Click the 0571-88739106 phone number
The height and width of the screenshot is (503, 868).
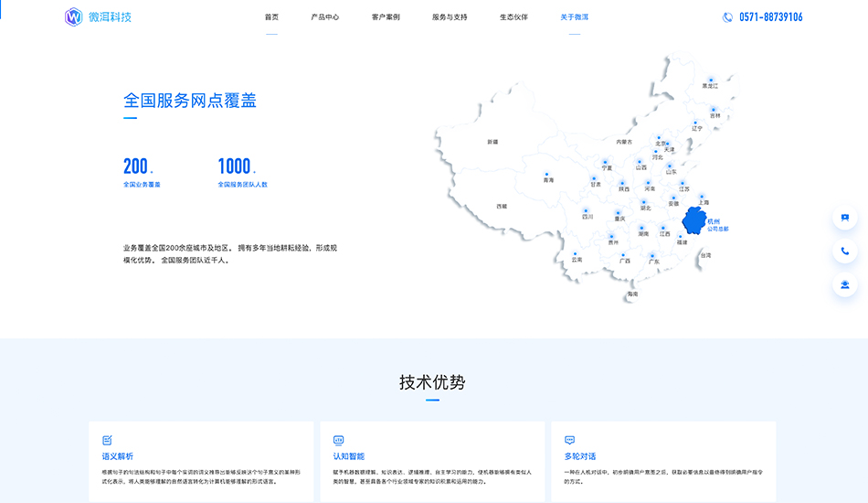tap(771, 16)
